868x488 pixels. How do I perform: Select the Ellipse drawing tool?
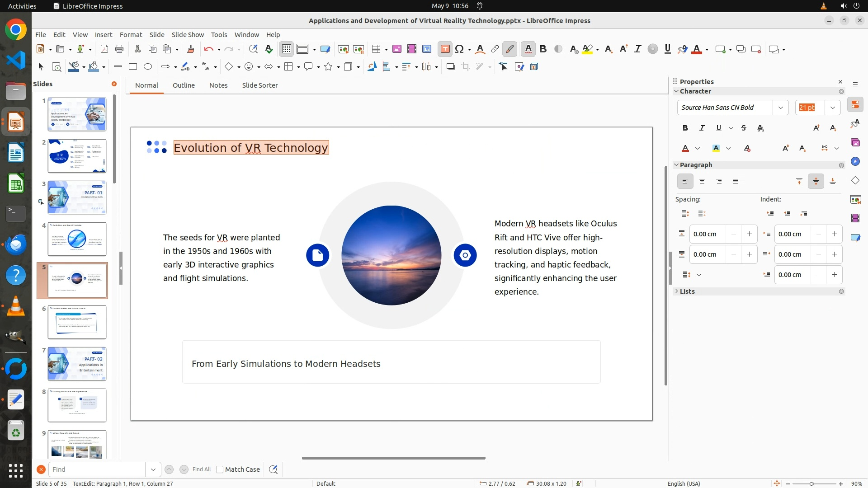148,67
